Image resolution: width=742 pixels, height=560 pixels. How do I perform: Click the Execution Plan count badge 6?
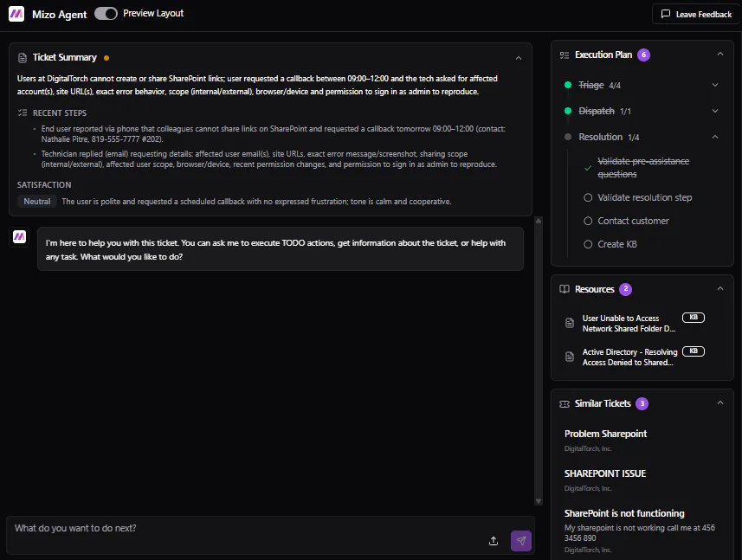pyautogui.click(x=643, y=55)
